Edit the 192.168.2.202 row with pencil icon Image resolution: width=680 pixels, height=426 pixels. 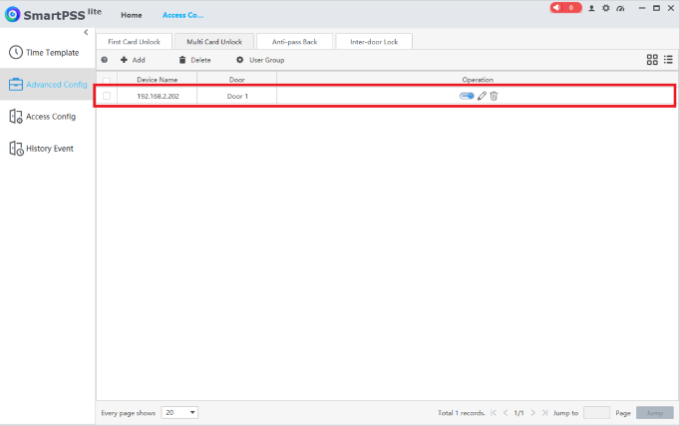click(482, 96)
